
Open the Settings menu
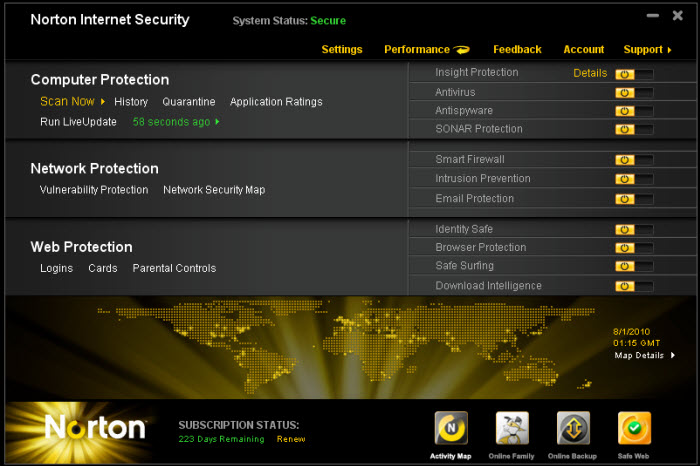pyautogui.click(x=342, y=50)
